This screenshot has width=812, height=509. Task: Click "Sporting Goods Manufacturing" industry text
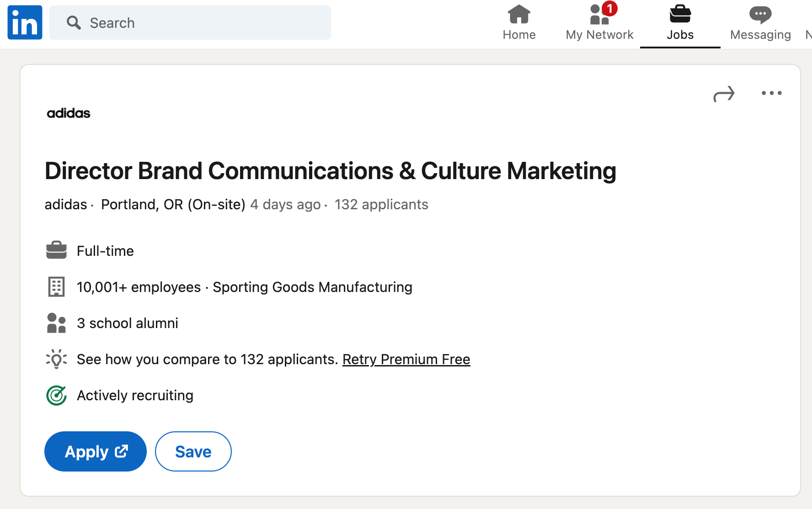click(313, 287)
